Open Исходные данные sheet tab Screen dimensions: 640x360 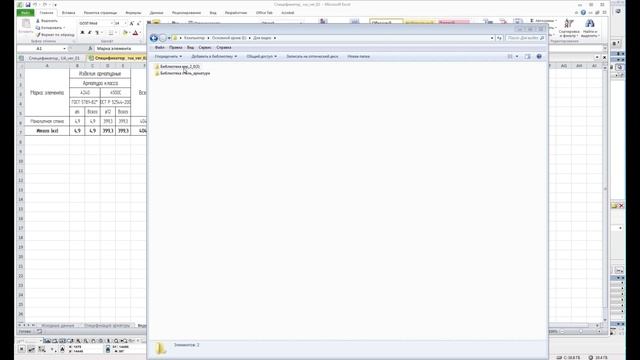[58, 325]
